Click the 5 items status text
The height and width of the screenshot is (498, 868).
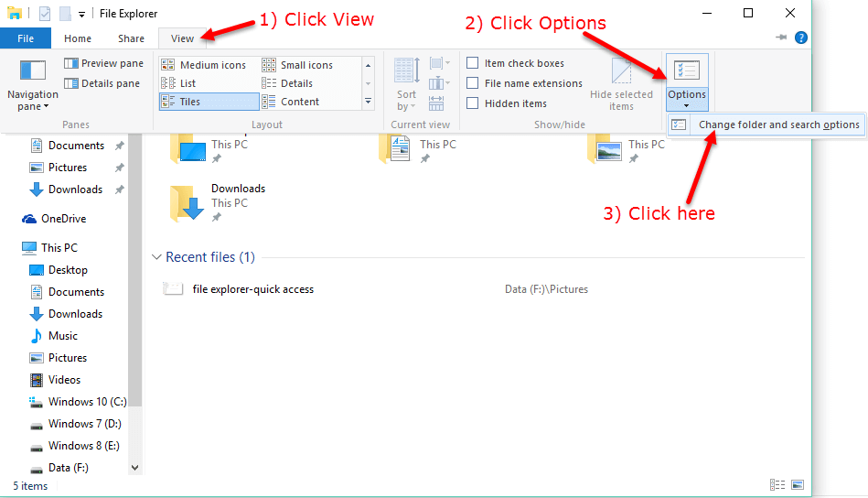click(30, 486)
